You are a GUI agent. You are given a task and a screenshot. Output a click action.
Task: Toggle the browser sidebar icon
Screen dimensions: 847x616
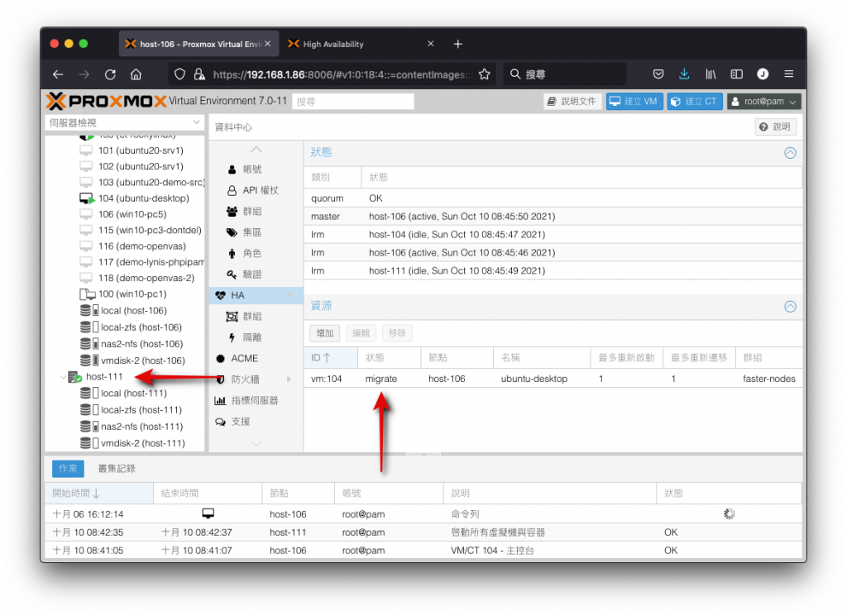(x=737, y=74)
